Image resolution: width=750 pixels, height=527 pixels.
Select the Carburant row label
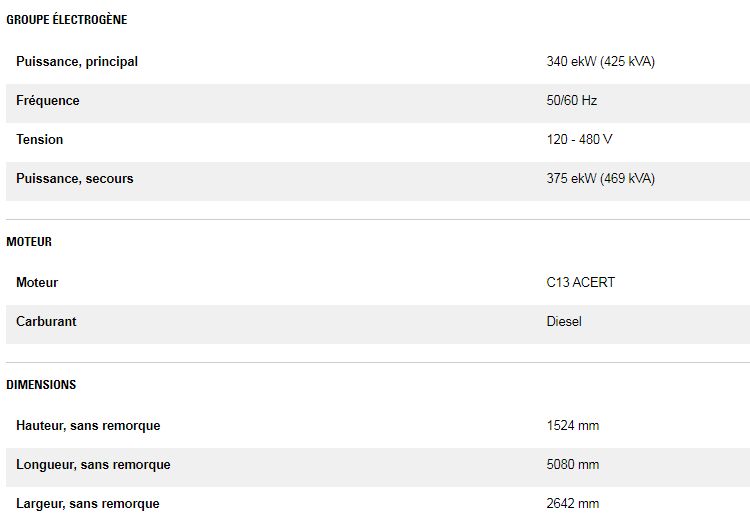tap(46, 322)
